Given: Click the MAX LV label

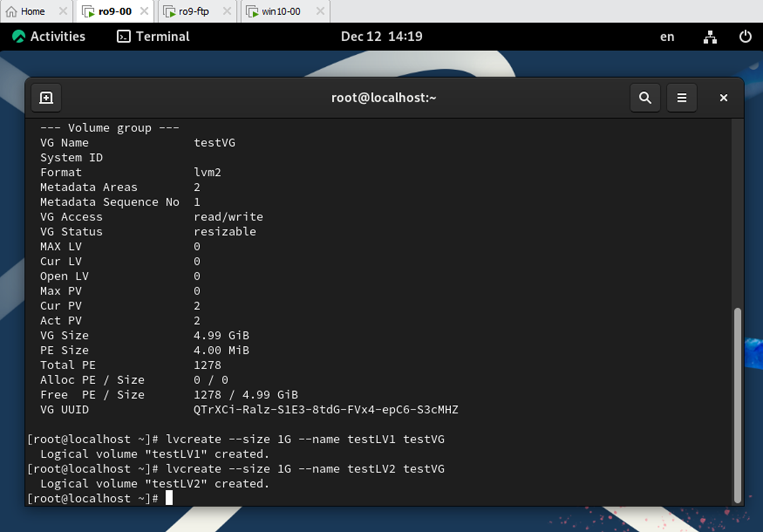Looking at the screenshot, I should [x=61, y=246].
